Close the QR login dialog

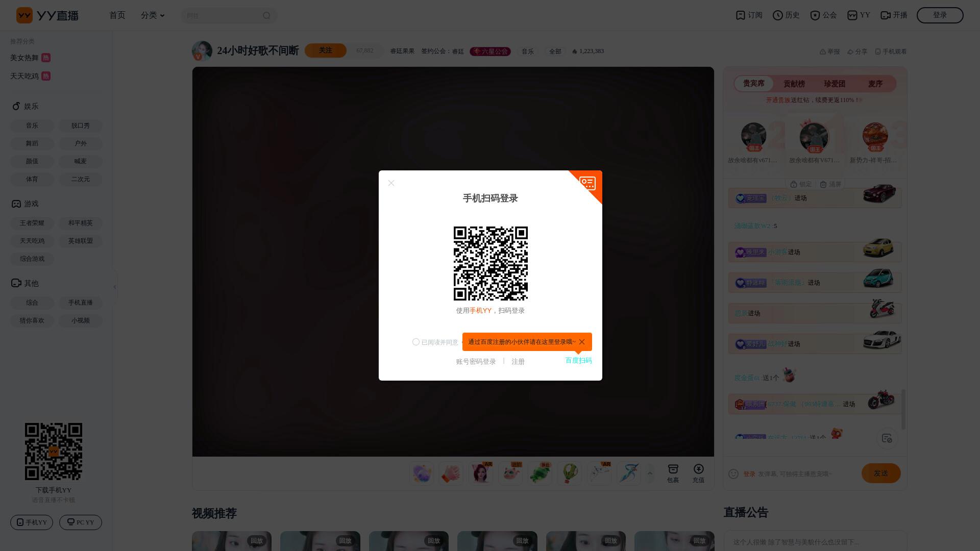point(391,183)
